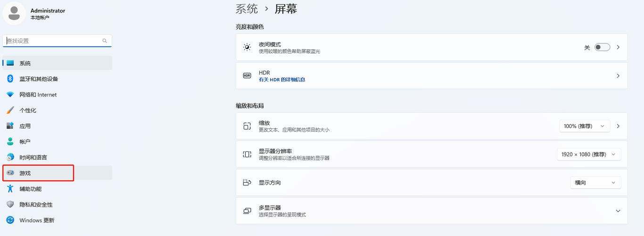Click the gamepad icon beside 游戏
644x236 pixels.
(x=10, y=173)
